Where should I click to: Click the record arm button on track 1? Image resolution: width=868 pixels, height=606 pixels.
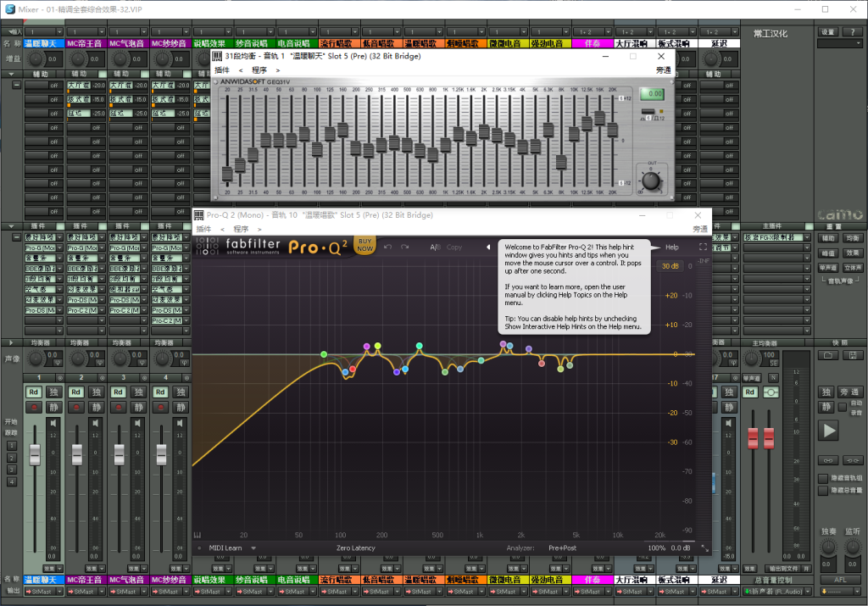tap(34, 408)
